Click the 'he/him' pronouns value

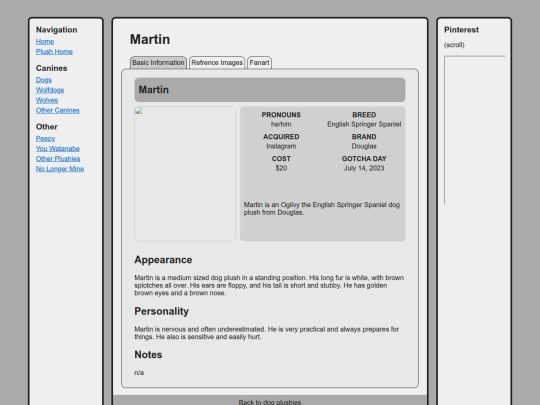coord(281,124)
